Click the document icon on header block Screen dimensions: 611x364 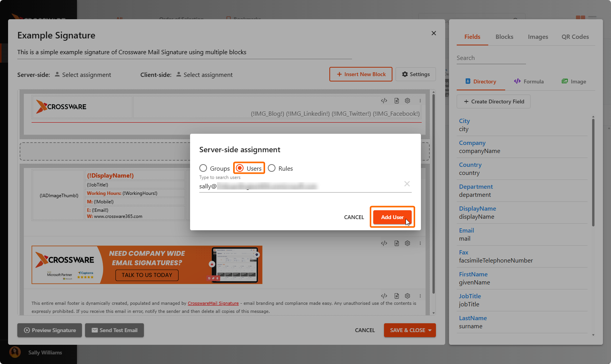click(396, 101)
